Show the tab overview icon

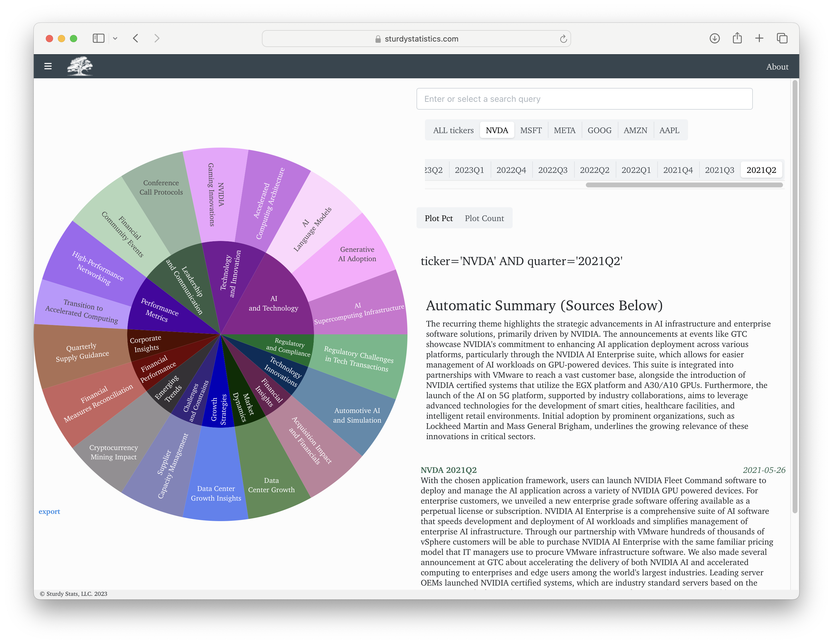tap(782, 39)
